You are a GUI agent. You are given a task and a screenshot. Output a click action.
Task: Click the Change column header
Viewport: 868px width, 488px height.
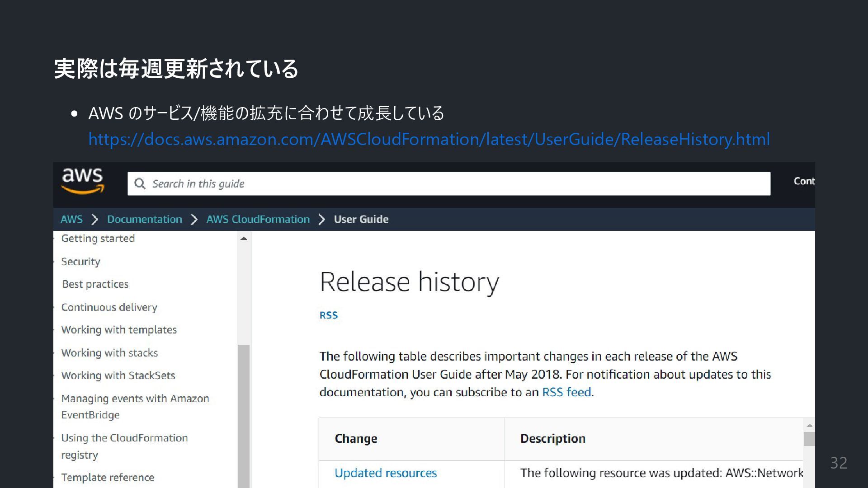[x=356, y=439]
